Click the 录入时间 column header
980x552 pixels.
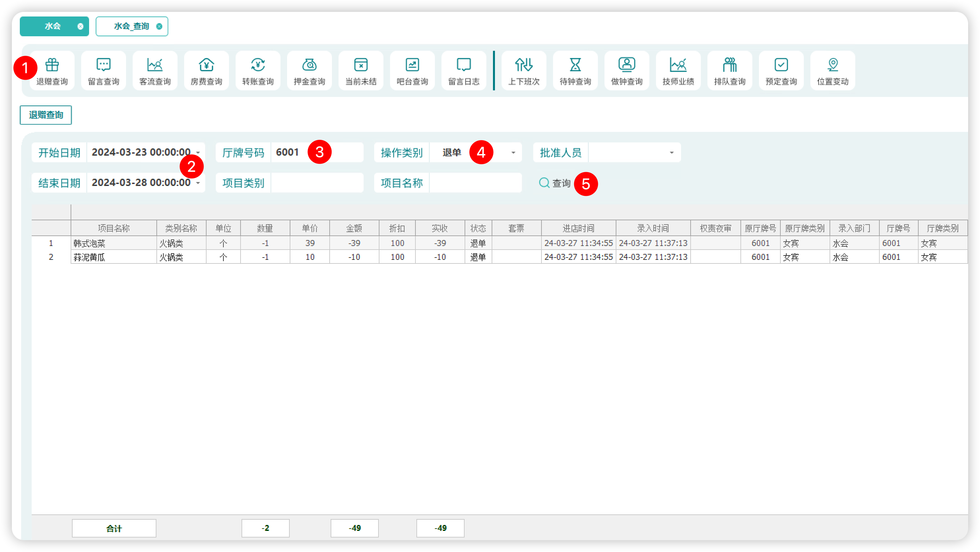tap(653, 228)
